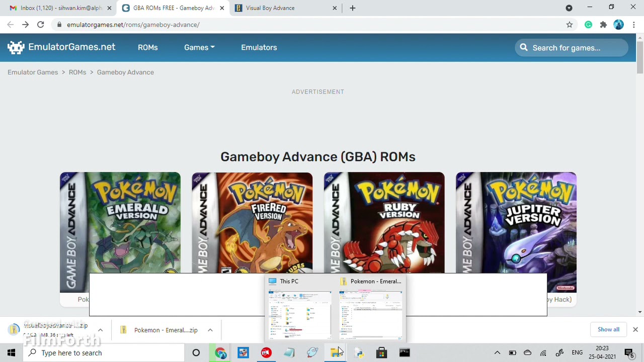Focus the Search for games field

[x=572, y=48]
